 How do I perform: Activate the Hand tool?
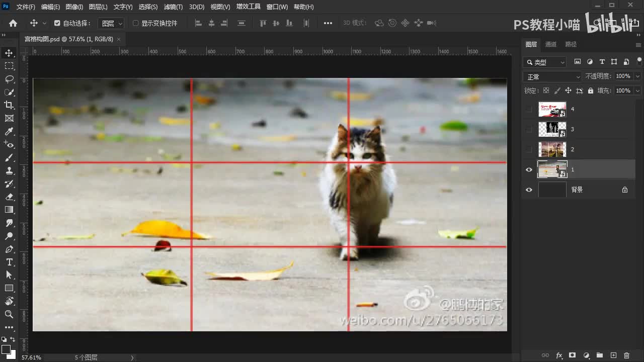coord(9,301)
